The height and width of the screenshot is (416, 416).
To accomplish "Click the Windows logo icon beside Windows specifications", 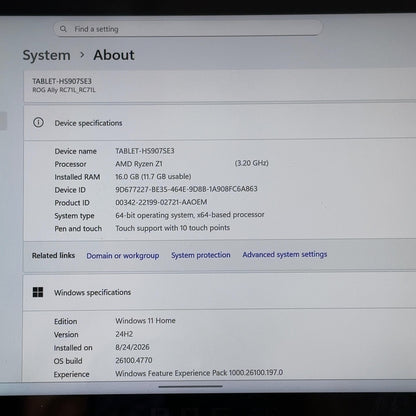I will tap(38, 292).
